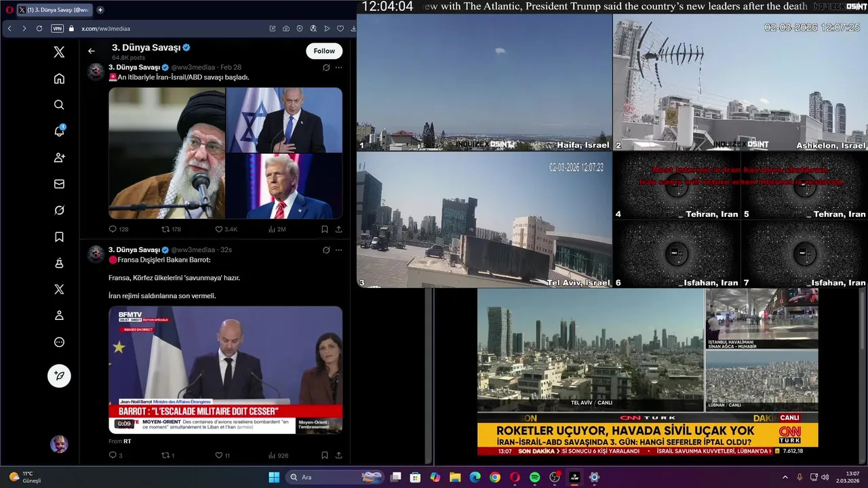Screen dimensions: 868x488
Task: Share the Feb 28 post
Action: point(338,229)
